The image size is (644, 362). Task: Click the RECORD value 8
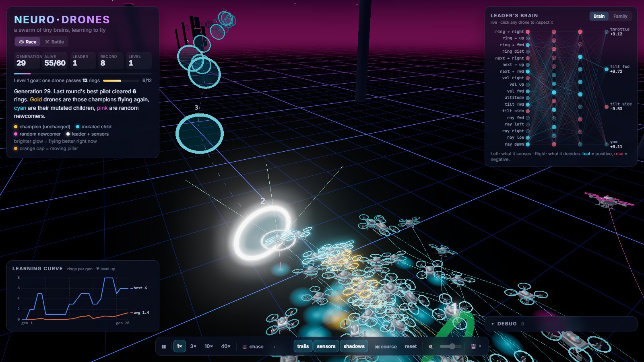[x=103, y=63]
